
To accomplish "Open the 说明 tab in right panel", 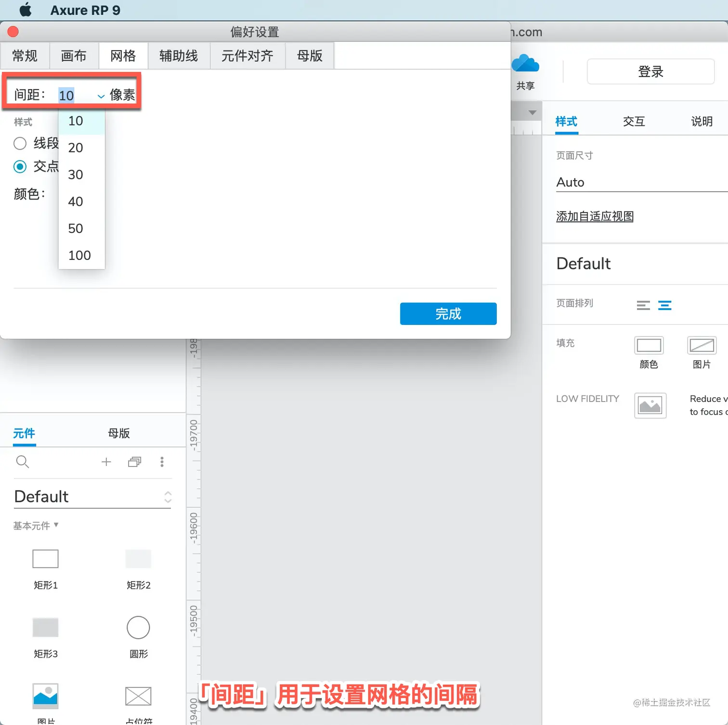I will [702, 121].
